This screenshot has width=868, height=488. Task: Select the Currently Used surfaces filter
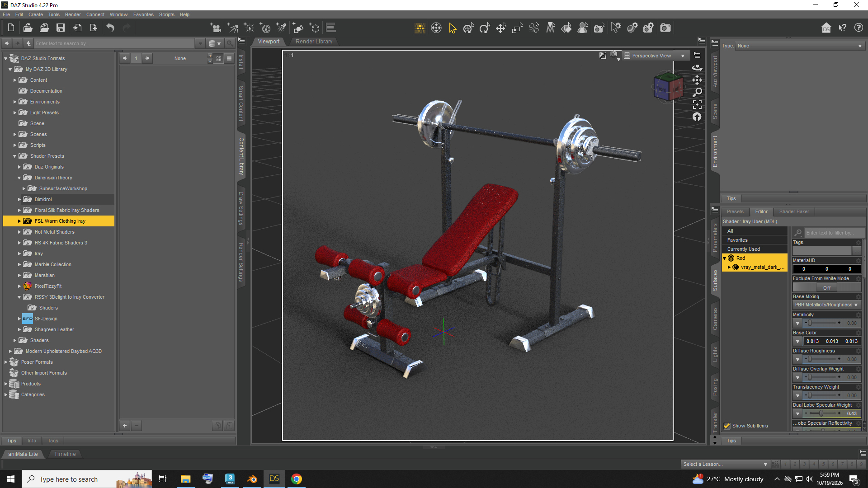[754, 249]
